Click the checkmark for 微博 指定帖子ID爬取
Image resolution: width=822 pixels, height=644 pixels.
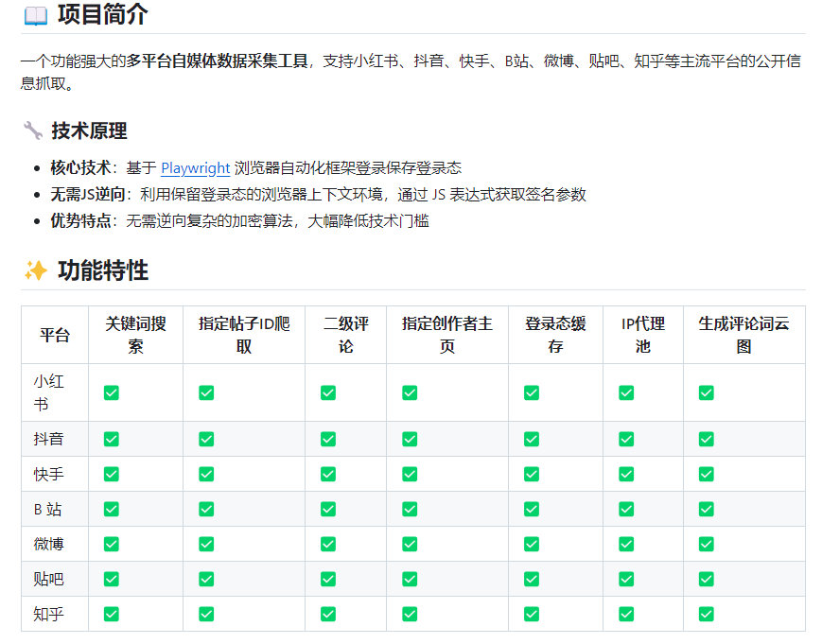pos(206,544)
